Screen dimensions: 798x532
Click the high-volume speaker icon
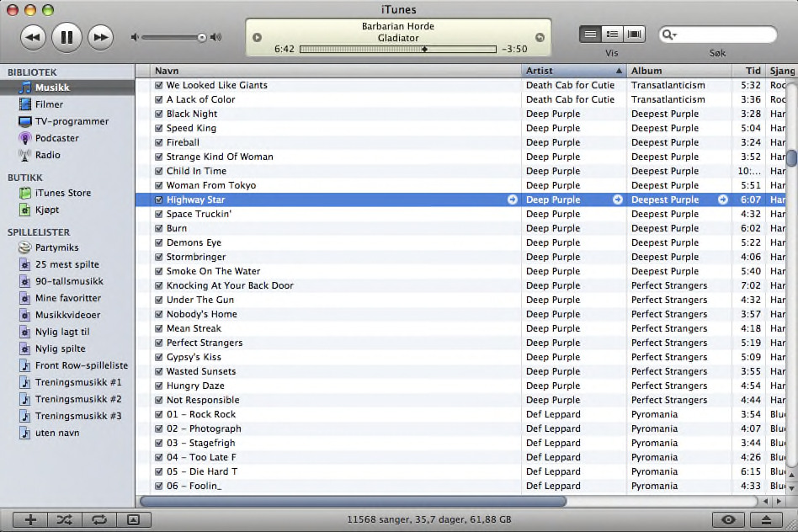tap(216, 37)
